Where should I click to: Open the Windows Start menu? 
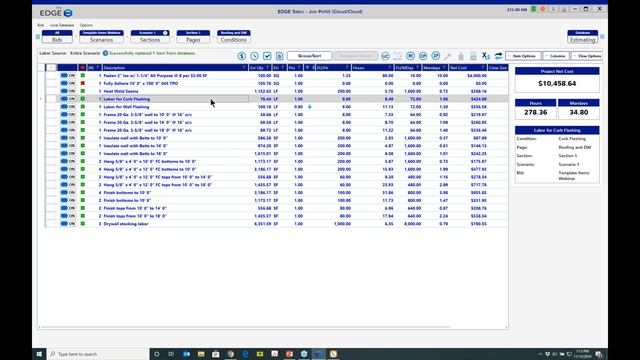[x=39, y=354]
